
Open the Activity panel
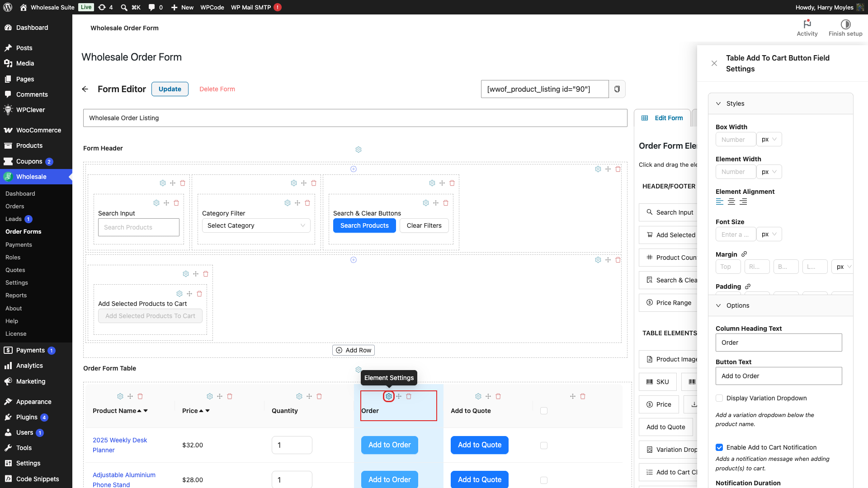807,28
